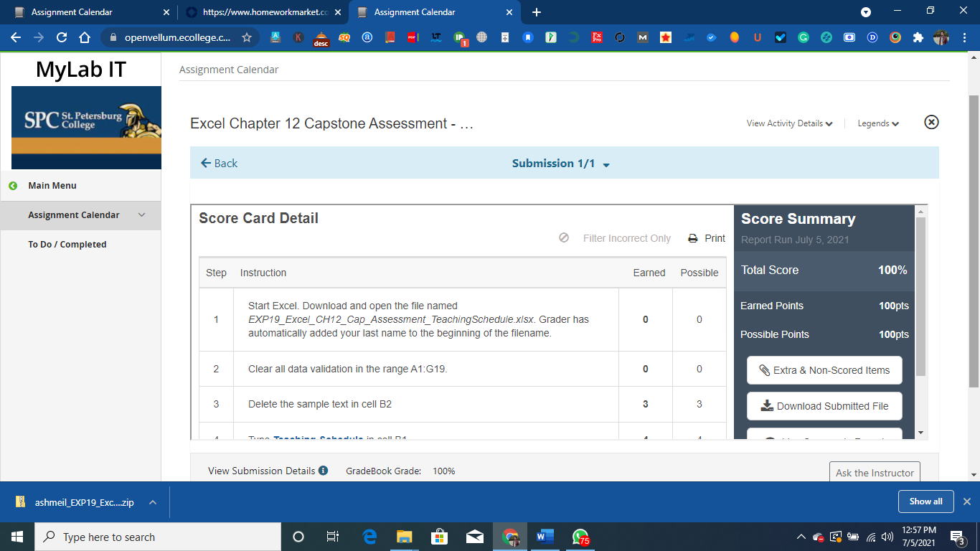This screenshot has width=980, height=551.
Task: Open the notification center icon on taskbar
Action: pos(957,537)
